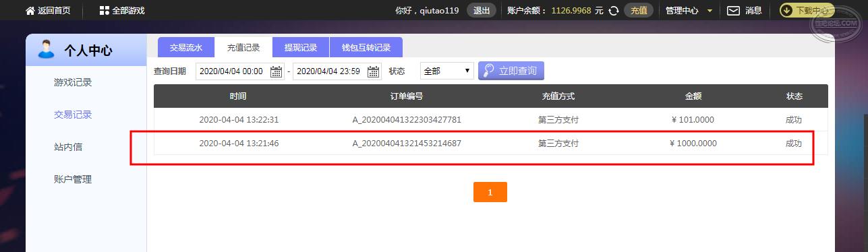Click end date field 2020/04/04 23:59
This screenshot has height=252, width=868.
[337, 71]
